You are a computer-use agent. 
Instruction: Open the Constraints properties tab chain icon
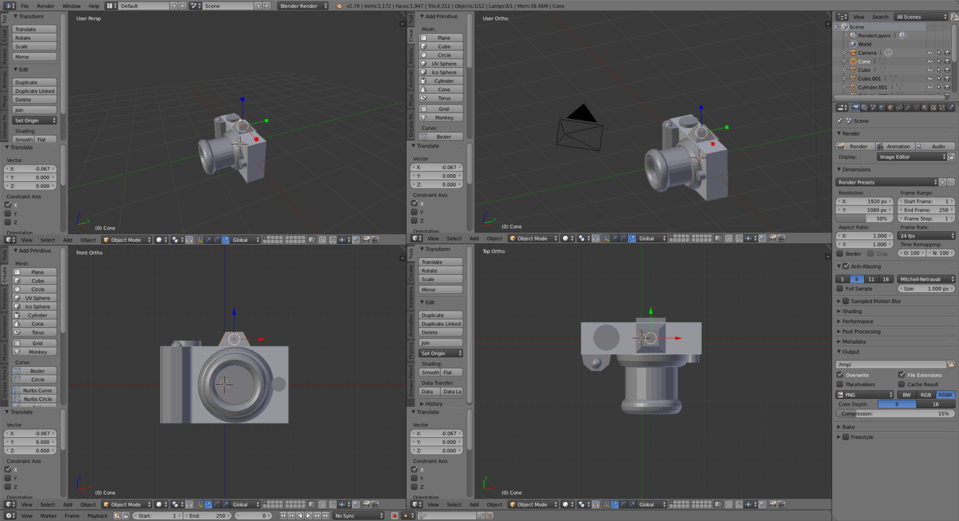(899, 107)
